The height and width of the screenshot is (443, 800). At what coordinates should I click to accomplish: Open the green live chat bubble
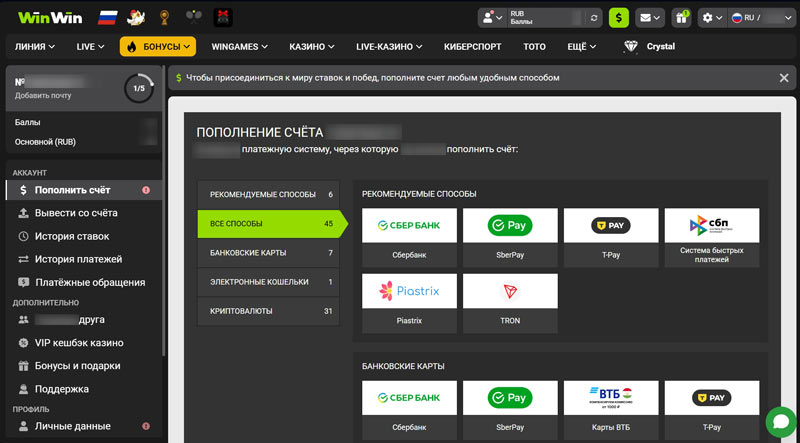pos(782,422)
